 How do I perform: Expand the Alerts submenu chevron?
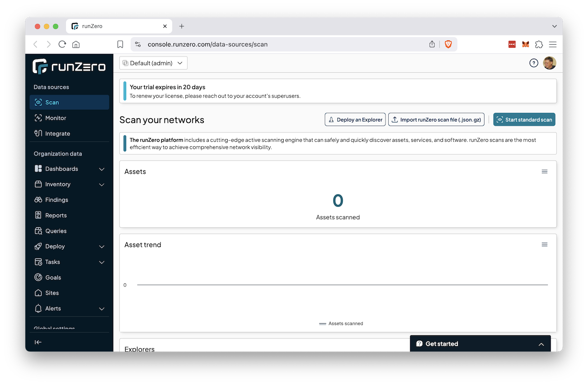click(102, 309)
